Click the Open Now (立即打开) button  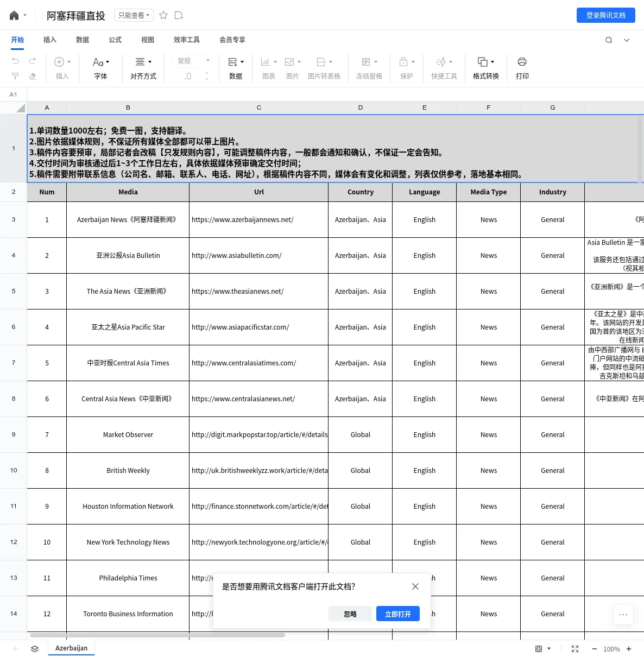398,614
